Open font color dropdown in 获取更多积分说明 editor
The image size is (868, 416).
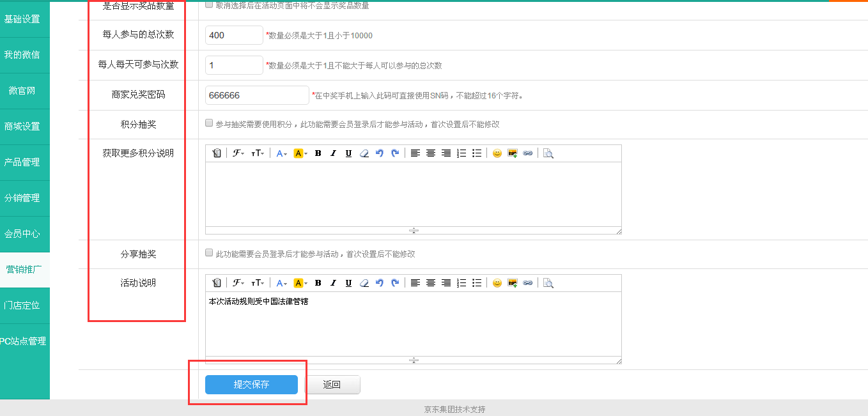[282, 153]
